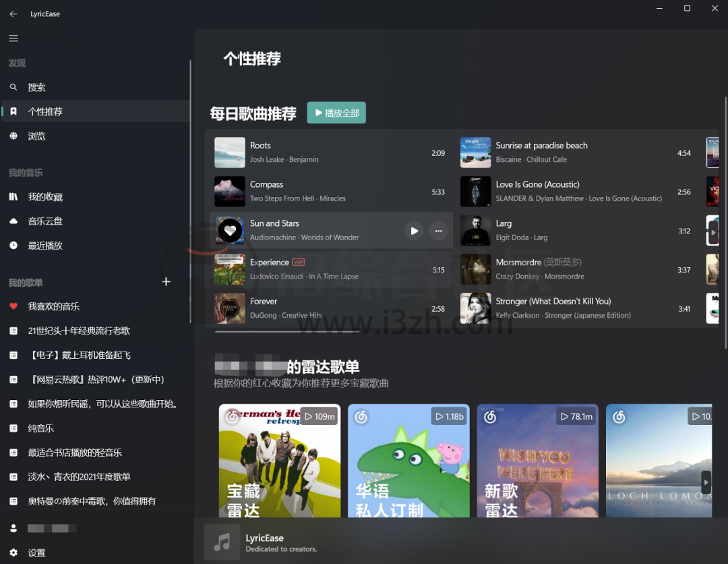
Task: Show next radar playlists with right arrow
Action: [706, 482]
